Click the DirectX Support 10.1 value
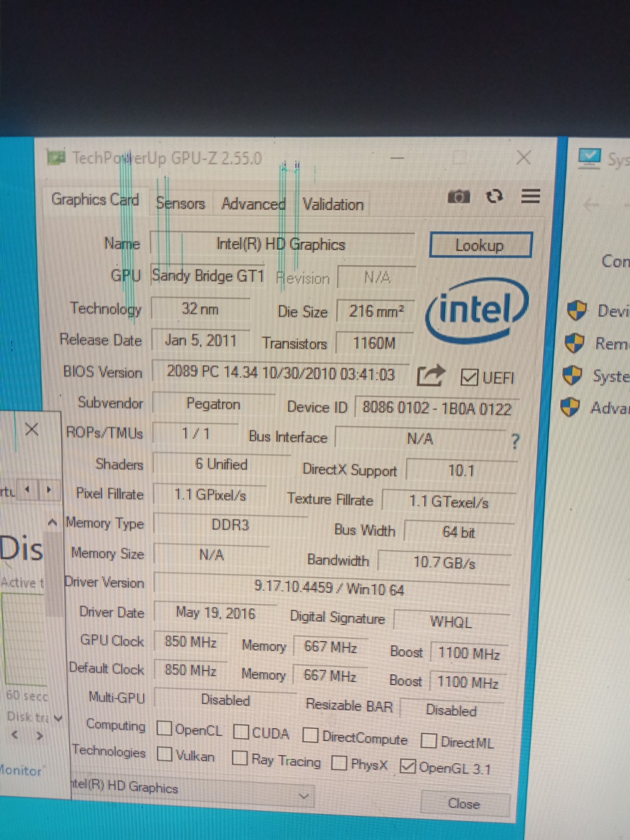This screenshot has height=840, width=630. coord(461,470)
